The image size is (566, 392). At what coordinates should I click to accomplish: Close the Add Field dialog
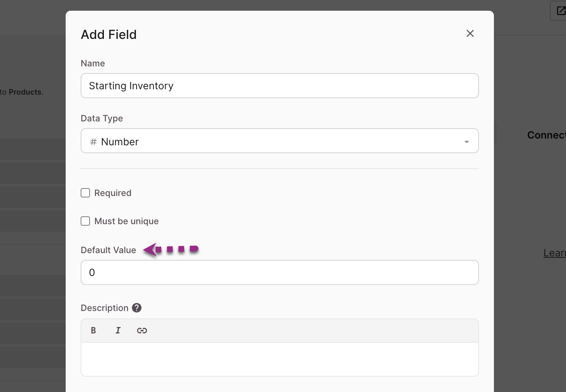point(470,34)
